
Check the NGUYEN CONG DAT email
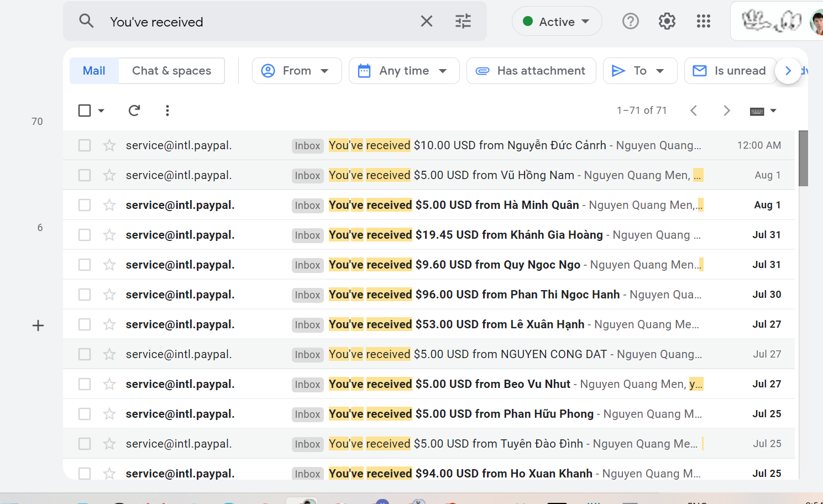pos(85,354)
